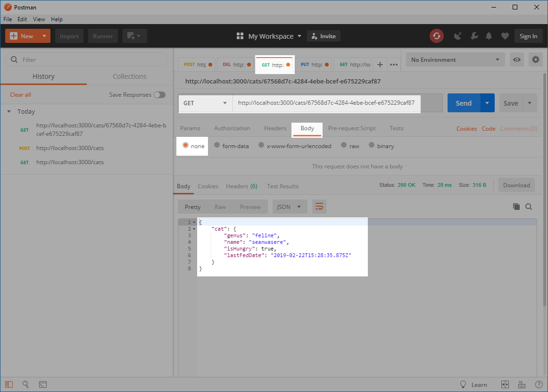The height and width of the screenshot is (392, 548).
Task: Click the Send button
Action: (464, 103)
